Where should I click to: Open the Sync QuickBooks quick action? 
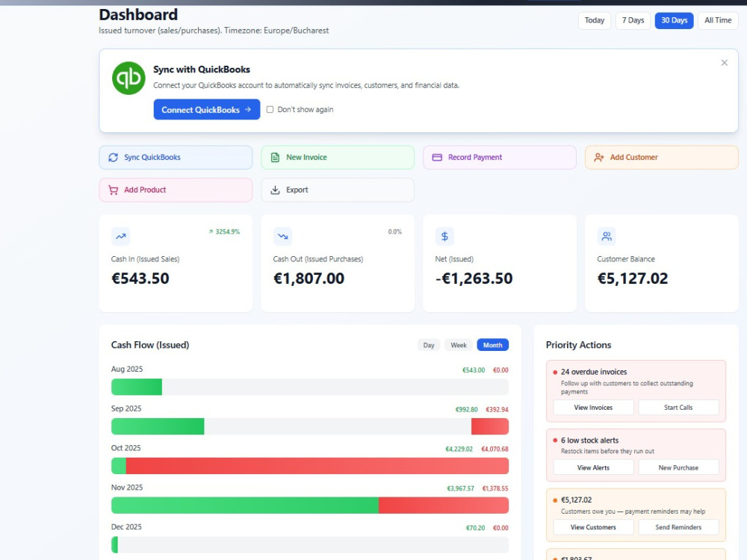(176, 158)
